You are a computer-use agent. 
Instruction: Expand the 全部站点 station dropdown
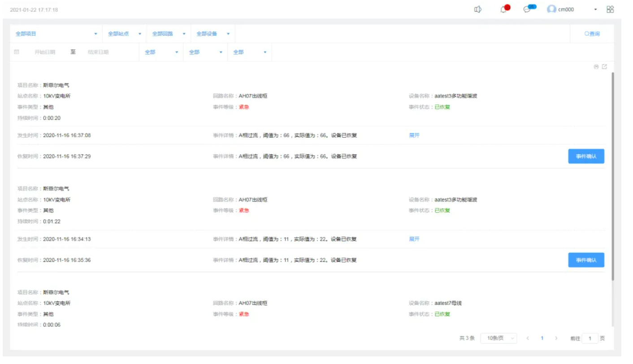[124, 34]
